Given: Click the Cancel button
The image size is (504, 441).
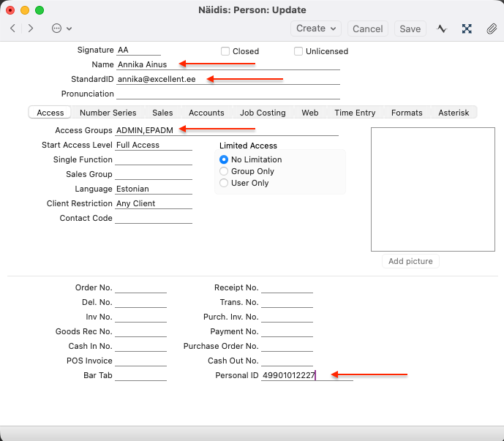Looking at the screenshot, I should point(367,29).
